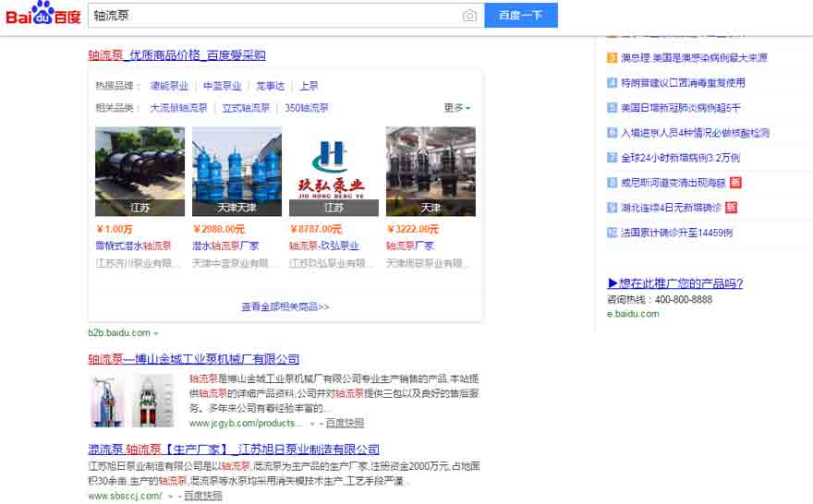Screen dimensions: 813x504
Task: Open 百度快照 for the jcgyb.com result
Action: [x=345, y=423]
